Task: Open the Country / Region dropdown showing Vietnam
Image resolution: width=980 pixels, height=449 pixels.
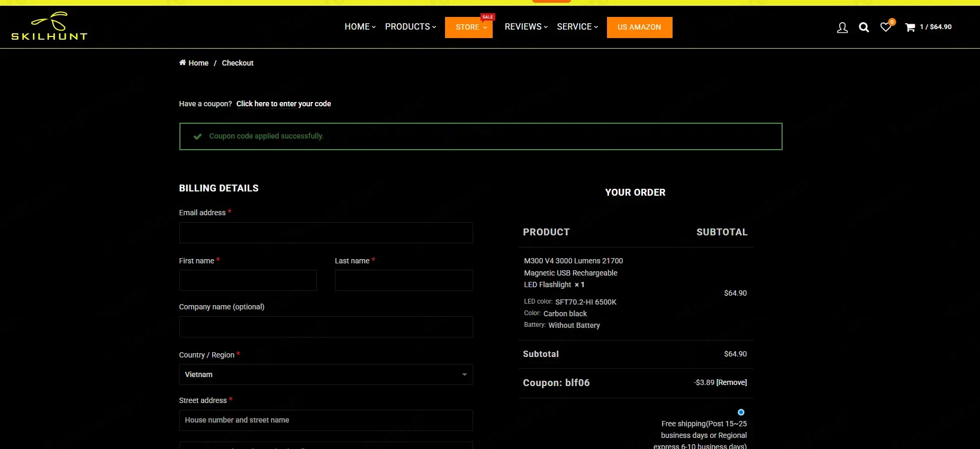Action: coord(326,374)
